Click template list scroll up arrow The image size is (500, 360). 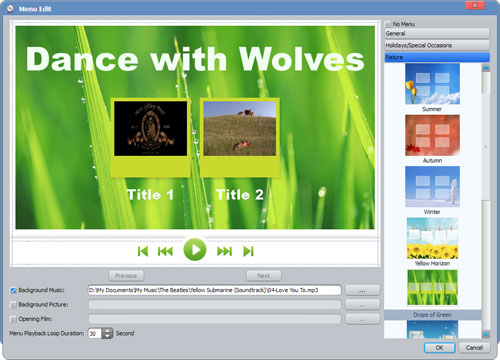pos(486,68)
